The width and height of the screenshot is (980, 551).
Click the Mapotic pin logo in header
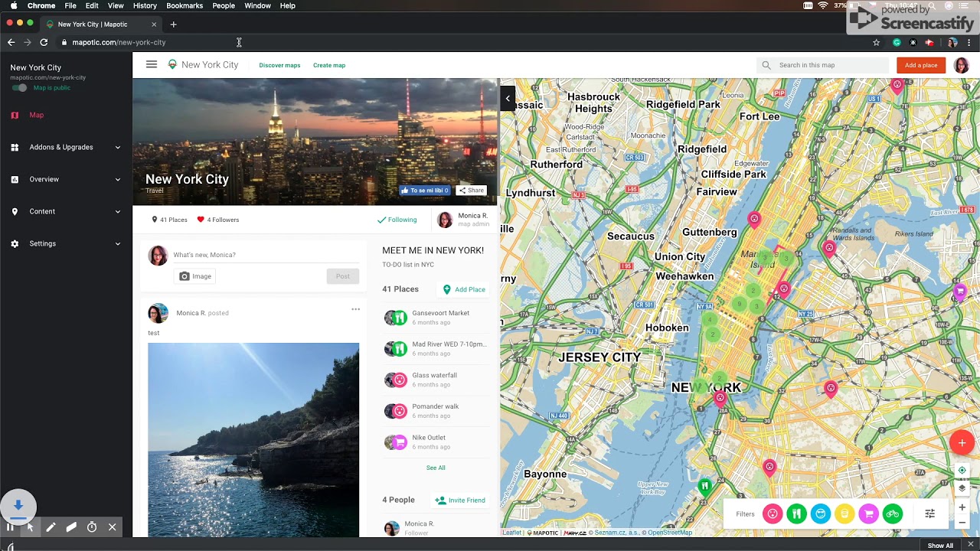click(172, 65)
